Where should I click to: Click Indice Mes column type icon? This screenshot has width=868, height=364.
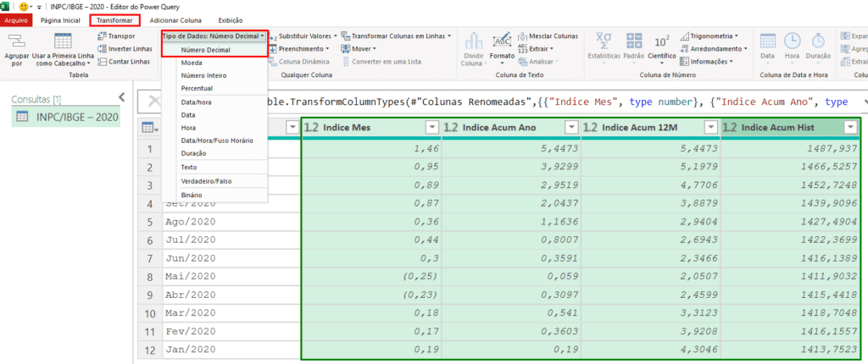[312, 128]
